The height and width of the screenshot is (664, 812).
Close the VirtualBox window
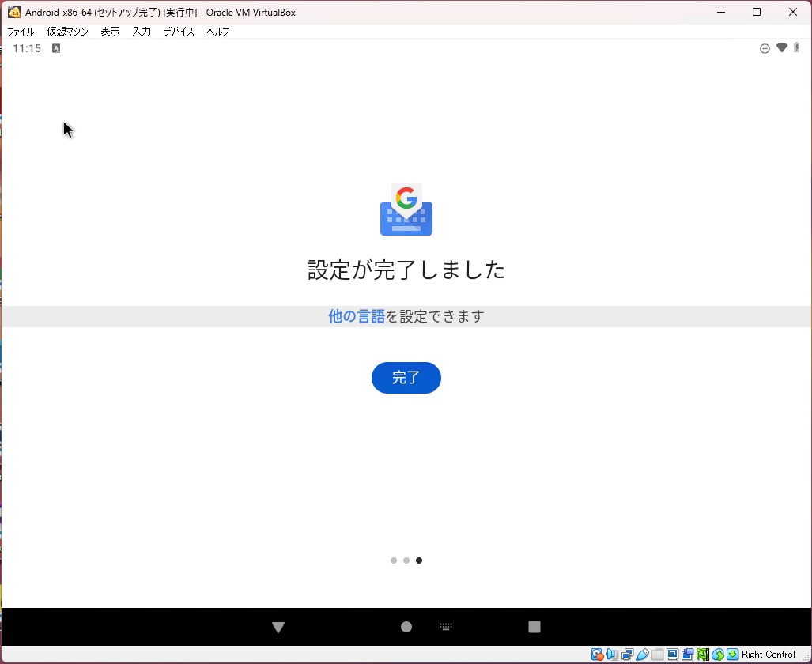click(793, 12)
